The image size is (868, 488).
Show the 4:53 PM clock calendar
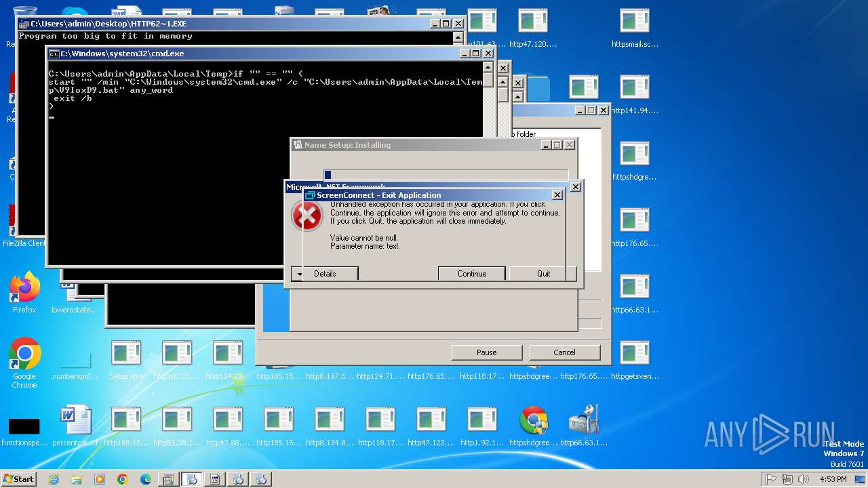tap(833, 479)
